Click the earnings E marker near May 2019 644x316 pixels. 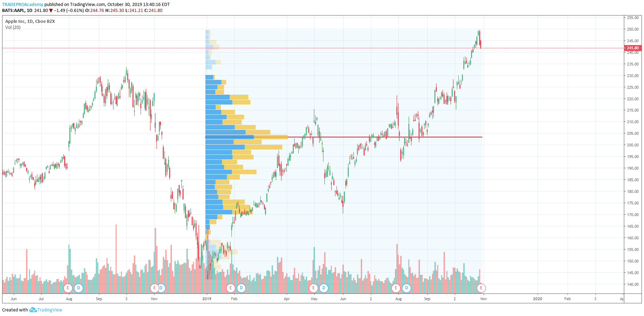click(313, 288)
